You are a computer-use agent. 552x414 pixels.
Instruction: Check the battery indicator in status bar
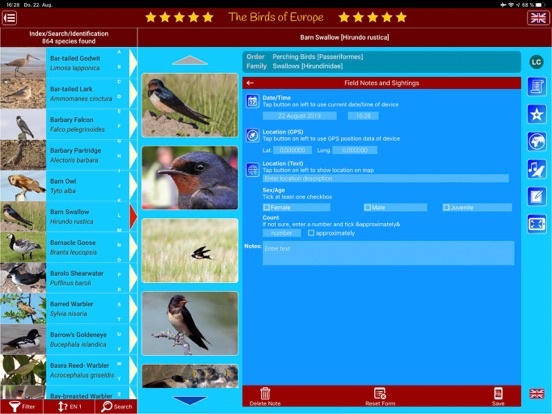[x=540, y=5]
